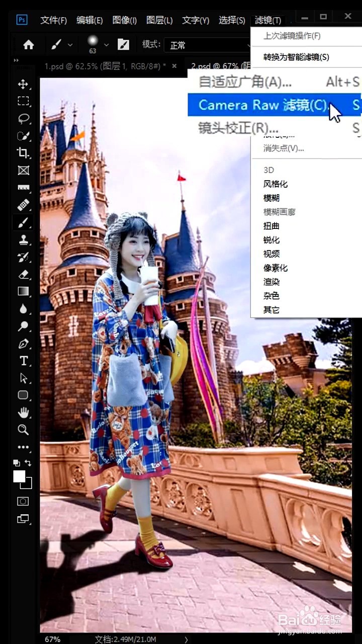Viewport: 362px width, 644px height.
Task: Select the Brush tool in toolbar
Action: [x=23, y=222]
